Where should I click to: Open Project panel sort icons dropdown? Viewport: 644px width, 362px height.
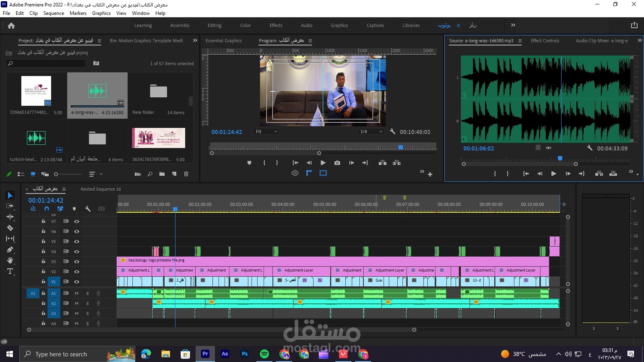(x=96, y=174)
